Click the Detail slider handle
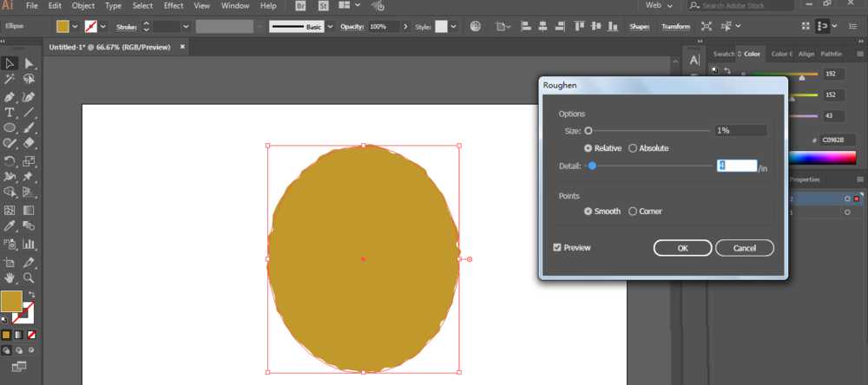The image size is (868, 385). coord(592,166)
